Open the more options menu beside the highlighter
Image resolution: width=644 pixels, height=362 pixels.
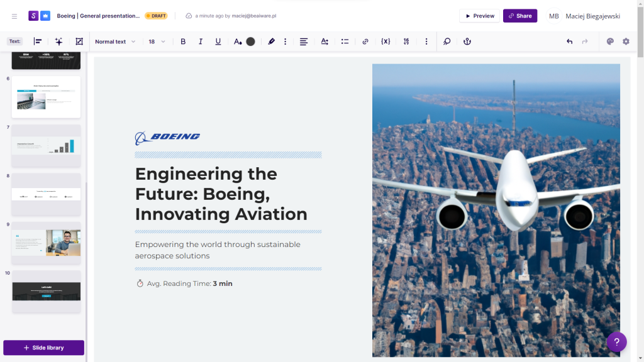click(x=286, y=41)
